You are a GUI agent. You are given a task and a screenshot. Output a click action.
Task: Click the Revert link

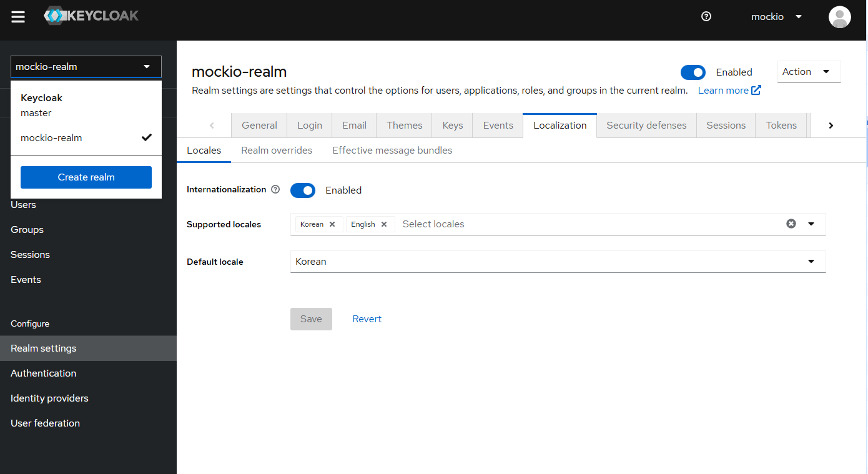coord(367,319)
